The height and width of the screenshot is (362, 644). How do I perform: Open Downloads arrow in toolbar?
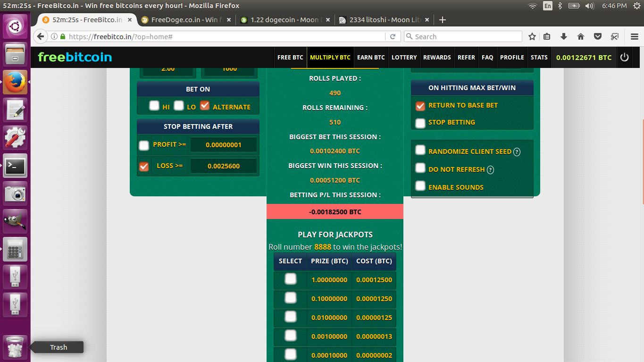click(x=563, y=36)
